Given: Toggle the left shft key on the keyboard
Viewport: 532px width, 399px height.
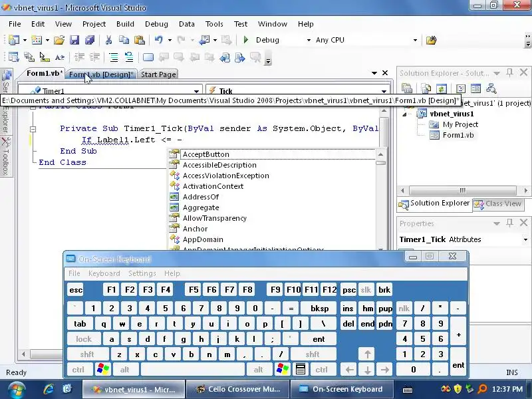Looking at the screenshot, I should [87, 354].
